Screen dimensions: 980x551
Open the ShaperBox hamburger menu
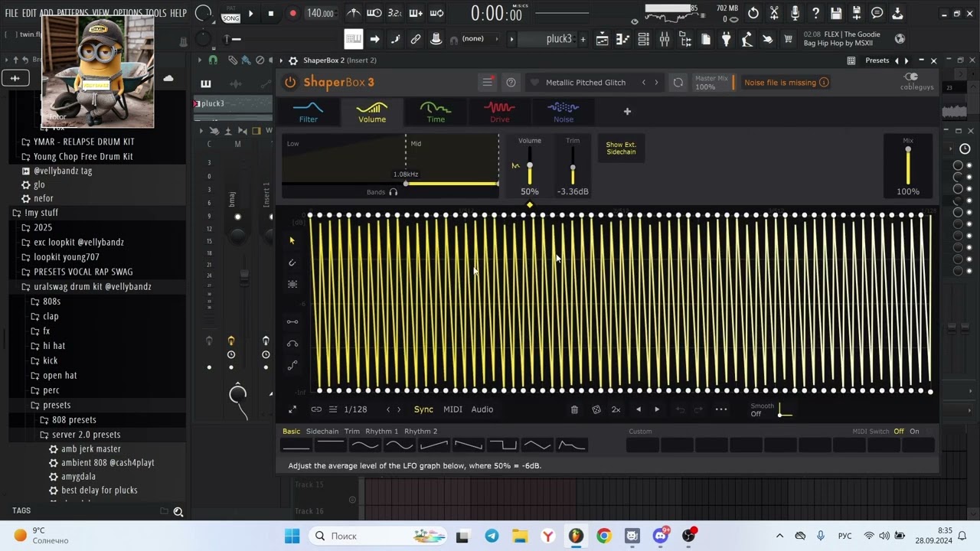pos(487,82)
